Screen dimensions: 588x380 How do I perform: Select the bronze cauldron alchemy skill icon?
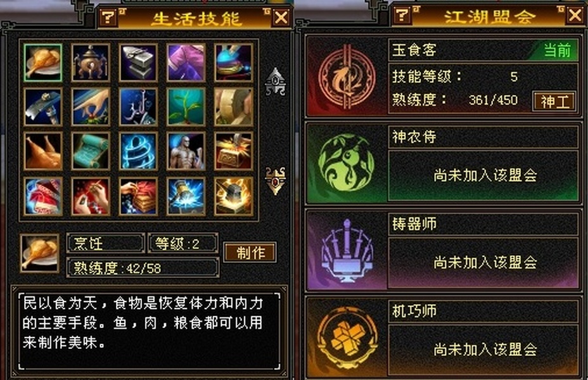coord(91,63)
